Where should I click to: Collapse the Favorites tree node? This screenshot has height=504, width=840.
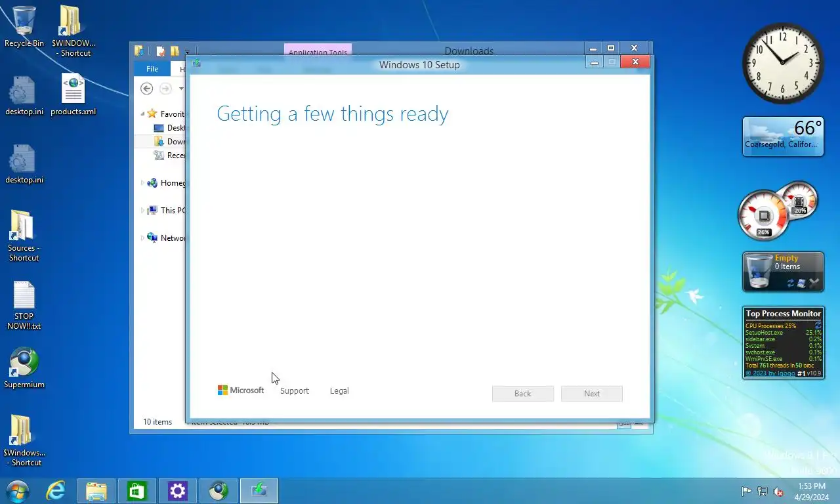(x=143, y=114)
